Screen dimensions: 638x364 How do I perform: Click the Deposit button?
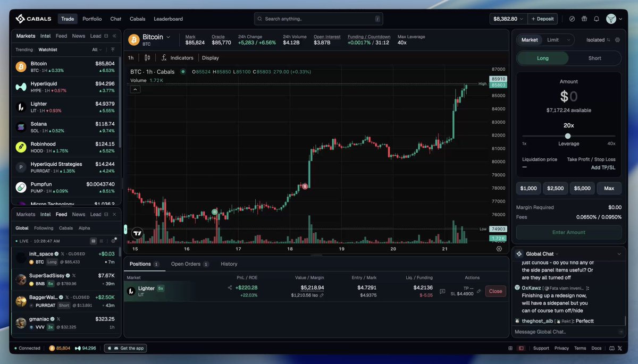542,19
